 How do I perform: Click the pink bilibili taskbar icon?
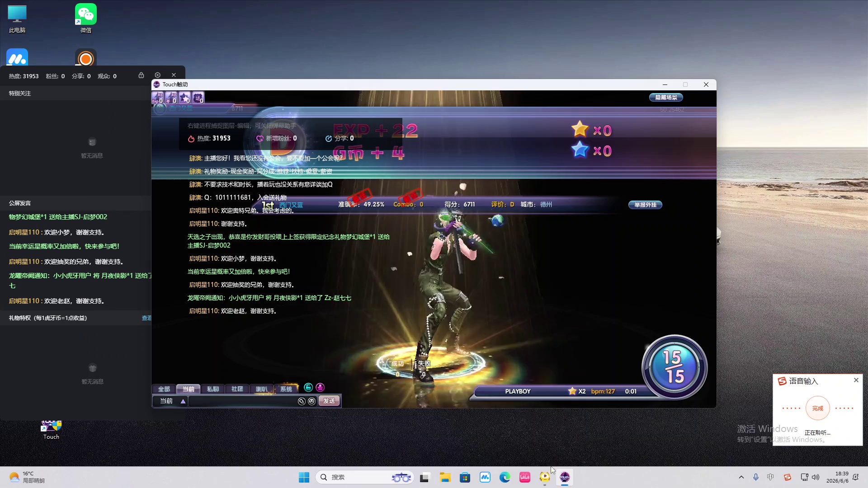coord(525,477)
